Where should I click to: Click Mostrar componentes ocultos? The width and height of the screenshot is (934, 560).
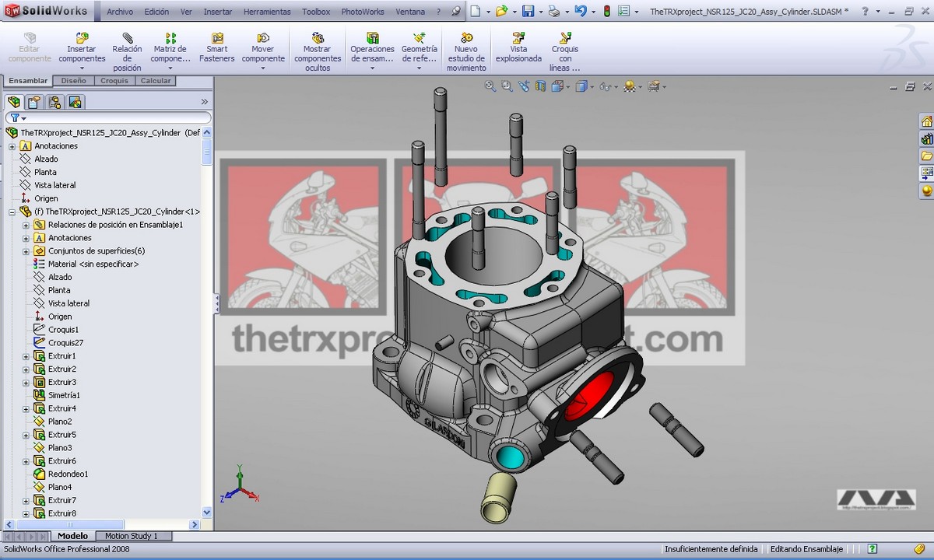click(x=317, y=52)
